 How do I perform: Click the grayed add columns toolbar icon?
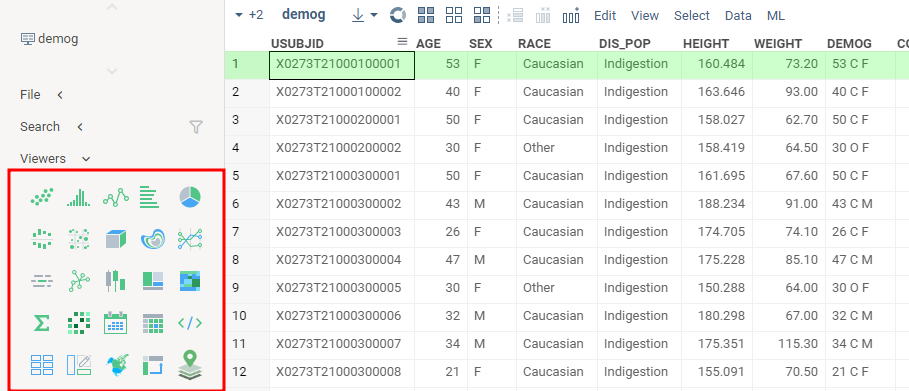click(543, 16)
